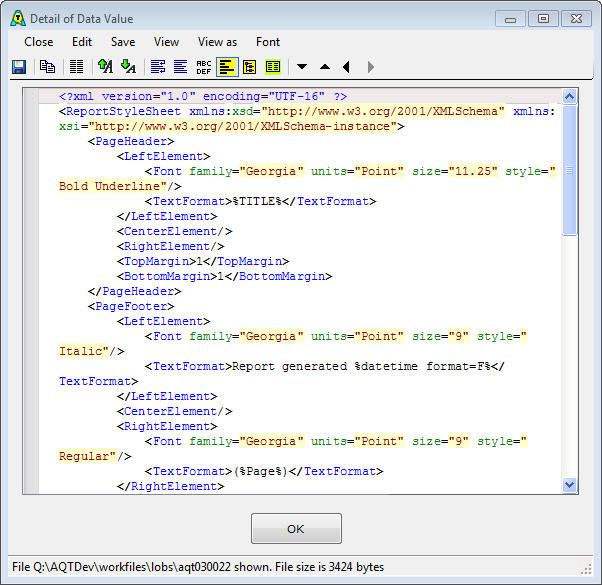This screenshot has width=602, height=585.
Task: Click the vertical scrollbar thumb
Action: 569,170
